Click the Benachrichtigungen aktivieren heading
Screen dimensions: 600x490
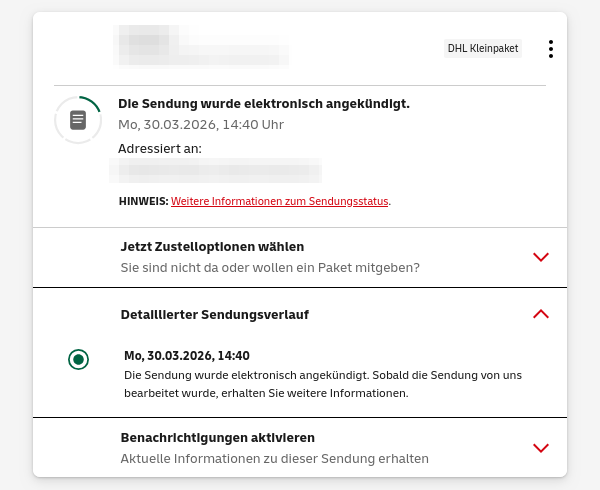point(217,437)
